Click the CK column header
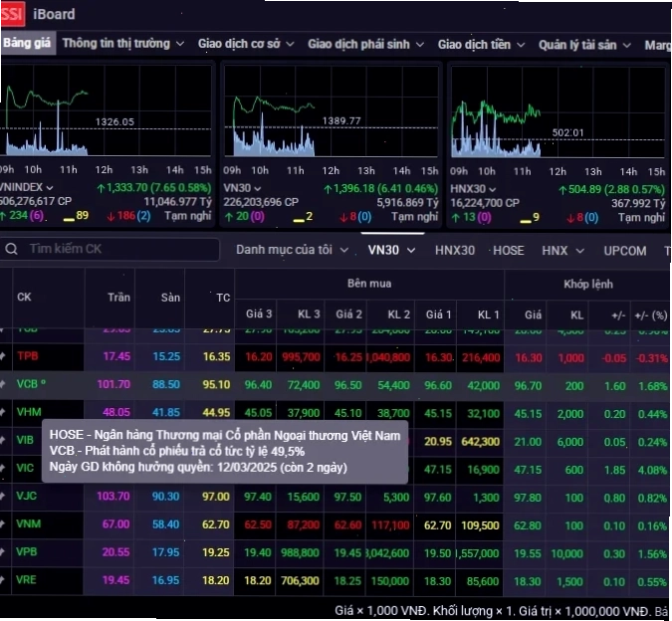Viewport: 672px width, 621px height. tap(24, 298)
